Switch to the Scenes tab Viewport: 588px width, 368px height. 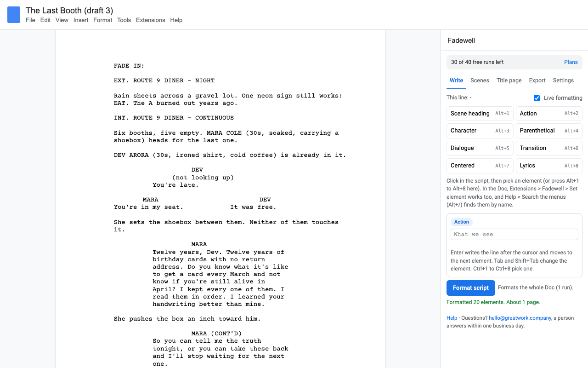pos(480,80)
